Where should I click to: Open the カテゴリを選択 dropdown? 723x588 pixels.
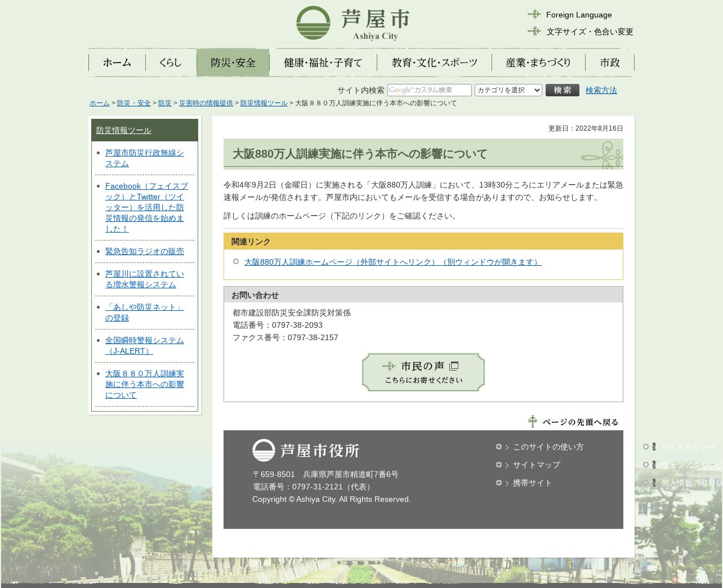tap(508, 90)
